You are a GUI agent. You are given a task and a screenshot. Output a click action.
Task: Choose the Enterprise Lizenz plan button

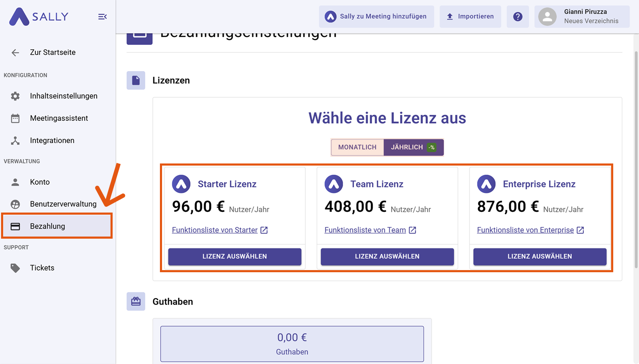tap(540, 257)
